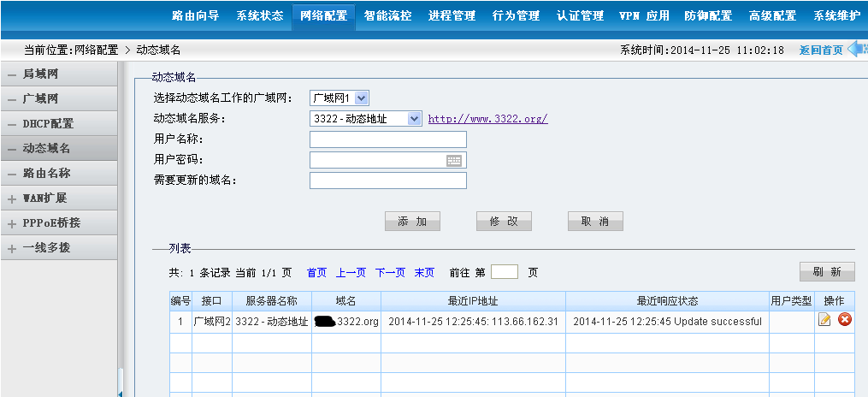Screen dimensions: 868x397
Task: Open the VPN 应用 menu
Action: (x=644, y=15)
